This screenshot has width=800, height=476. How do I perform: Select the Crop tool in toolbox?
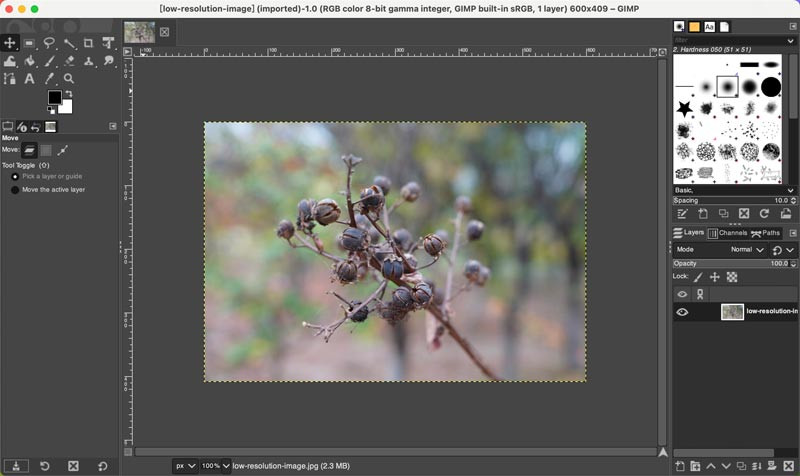tap(88, 43)
